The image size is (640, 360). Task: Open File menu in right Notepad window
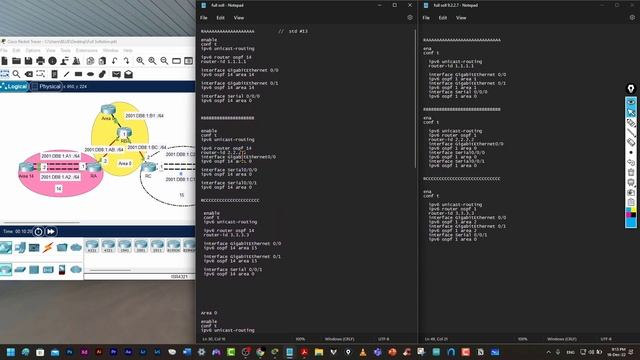coord(426,18)
